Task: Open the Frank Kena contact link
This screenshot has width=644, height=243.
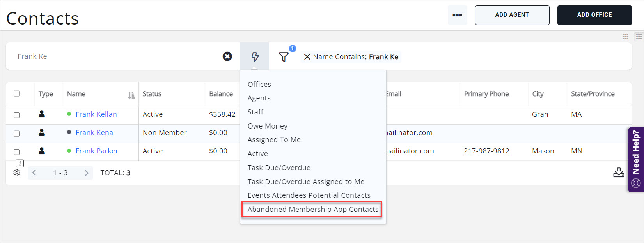Action: pyautogui.click(x=94, y=133)
